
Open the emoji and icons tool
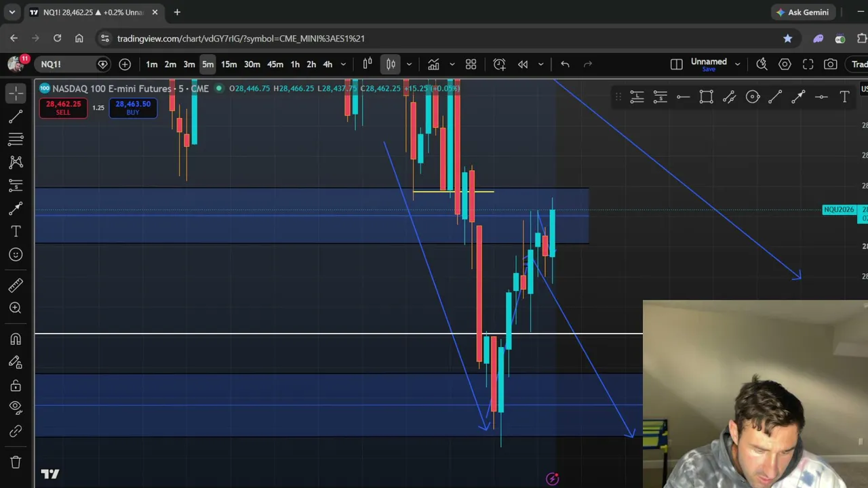click(16, 255)
